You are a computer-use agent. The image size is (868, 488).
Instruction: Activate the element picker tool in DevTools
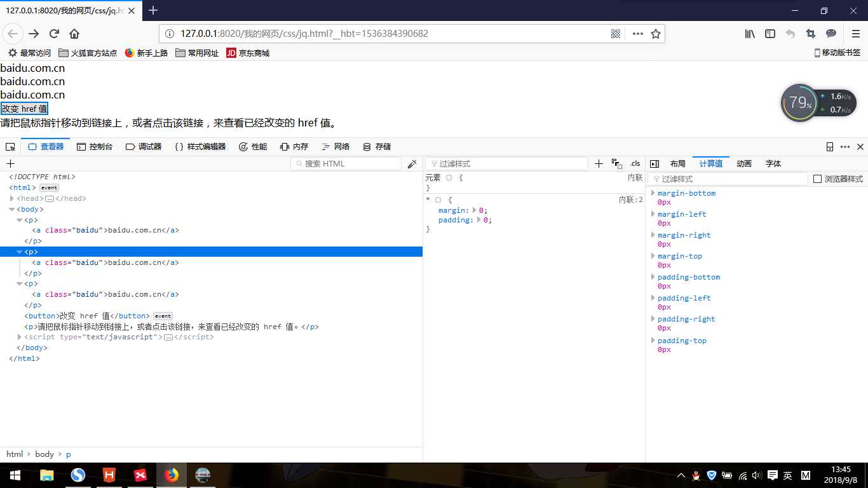pos(10,147)
